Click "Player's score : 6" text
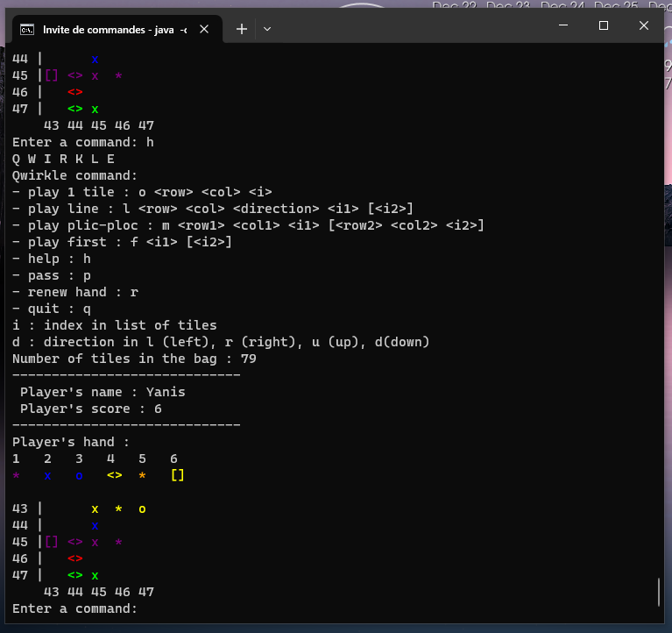 pyautogui.click(x=91, y=409)
